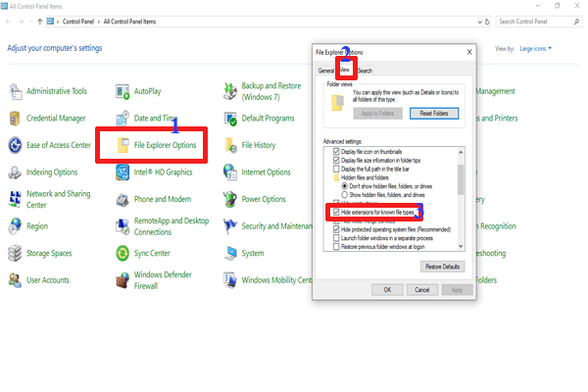Enable Display the full path in title bar

tap(336, 169)
